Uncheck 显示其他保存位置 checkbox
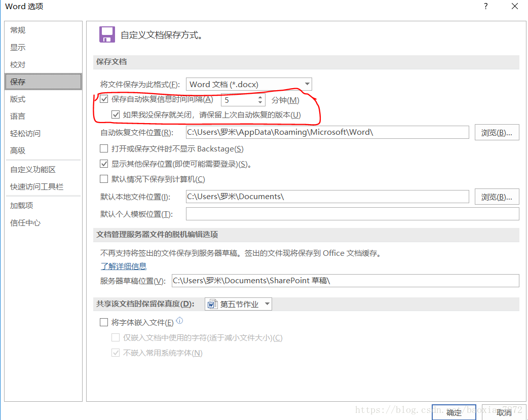The width and height of the screenshot is (528, 420). (104, 164)
